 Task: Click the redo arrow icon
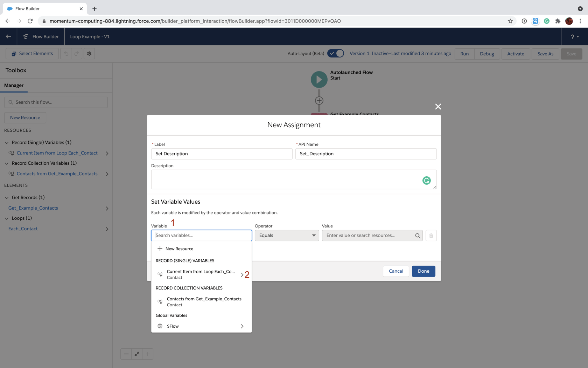76,53
